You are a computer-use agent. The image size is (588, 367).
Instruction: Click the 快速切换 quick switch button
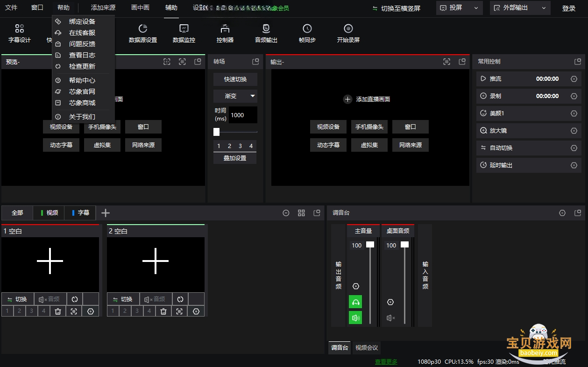(235, 79)
